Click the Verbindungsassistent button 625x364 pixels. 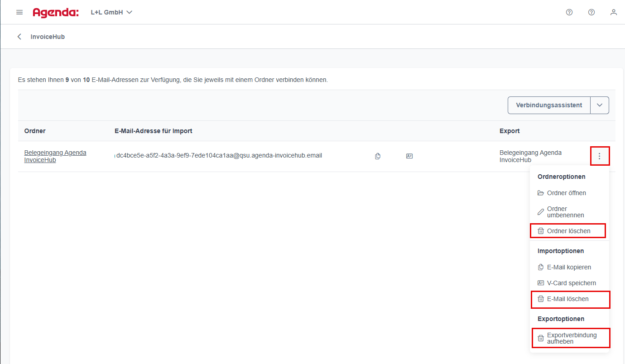tap(549, 105)
